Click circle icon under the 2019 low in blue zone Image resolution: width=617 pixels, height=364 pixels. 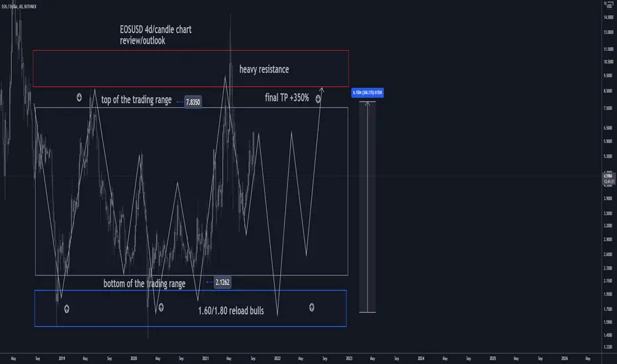point(66,309)
